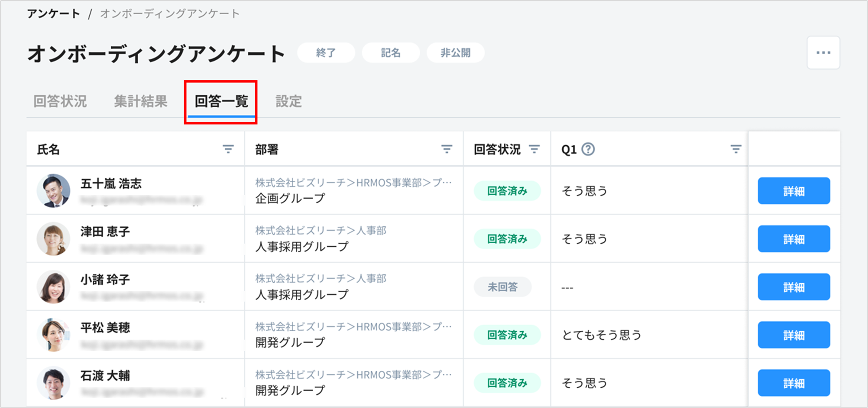This screenshot has height=408, width=868.
Task: Open the three-dot more options menu
Action: click(x=823, y=53)
